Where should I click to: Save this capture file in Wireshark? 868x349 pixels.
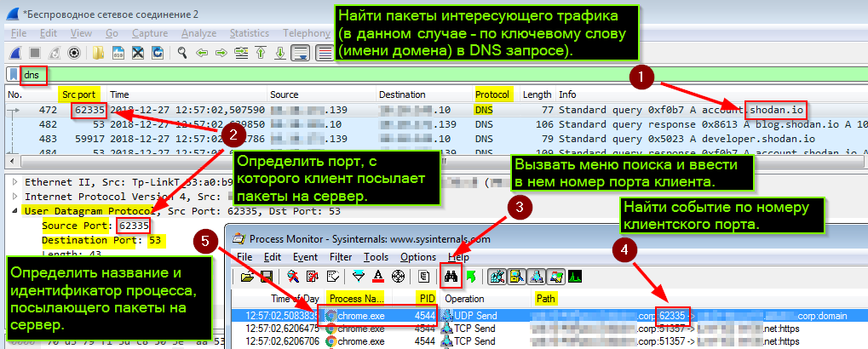118,53
